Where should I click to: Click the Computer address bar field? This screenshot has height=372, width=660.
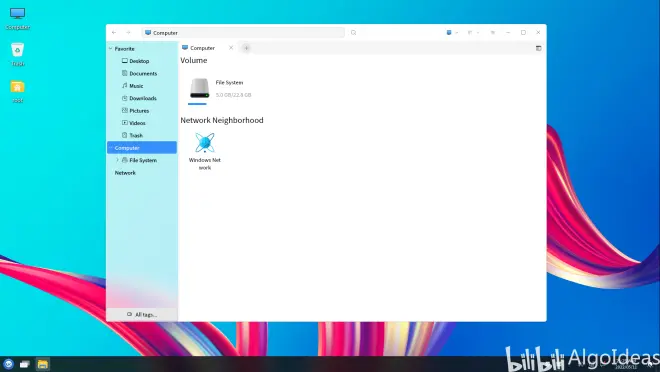click(x=243, y=32)
